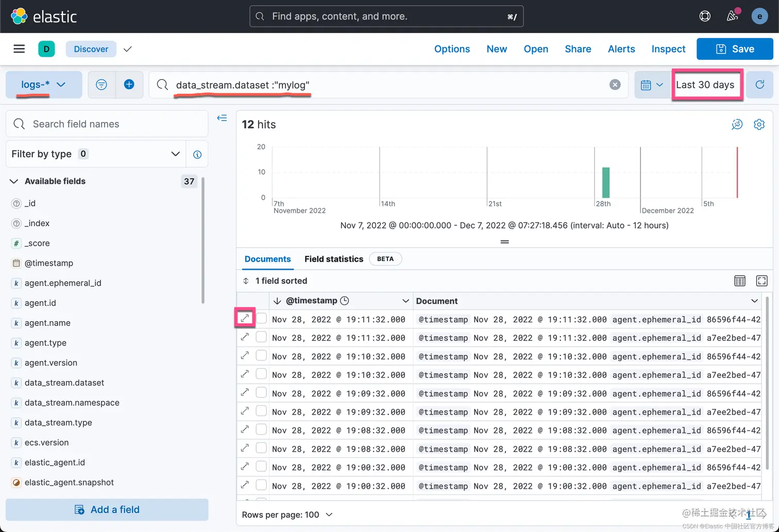
Task: Open the Document column options chevron
Action: pyautogui.click(x=754, y=301)
